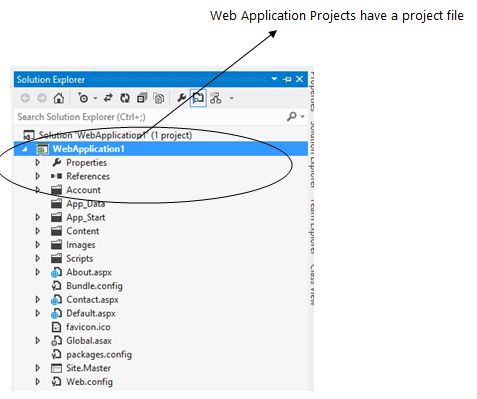Viewport: 477px width, 399px height.
Task: Open the Pending Changes Filter clock icon
Action: click(x=83, y=98)
